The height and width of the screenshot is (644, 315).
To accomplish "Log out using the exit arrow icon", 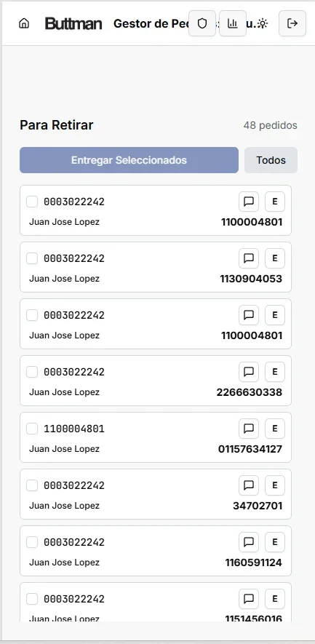I will pos(292,23).
